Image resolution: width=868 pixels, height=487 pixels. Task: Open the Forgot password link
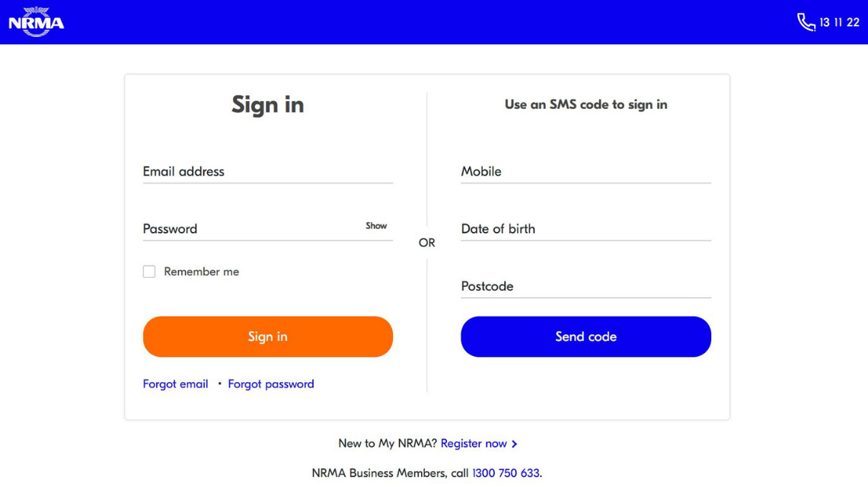(271, 384)
